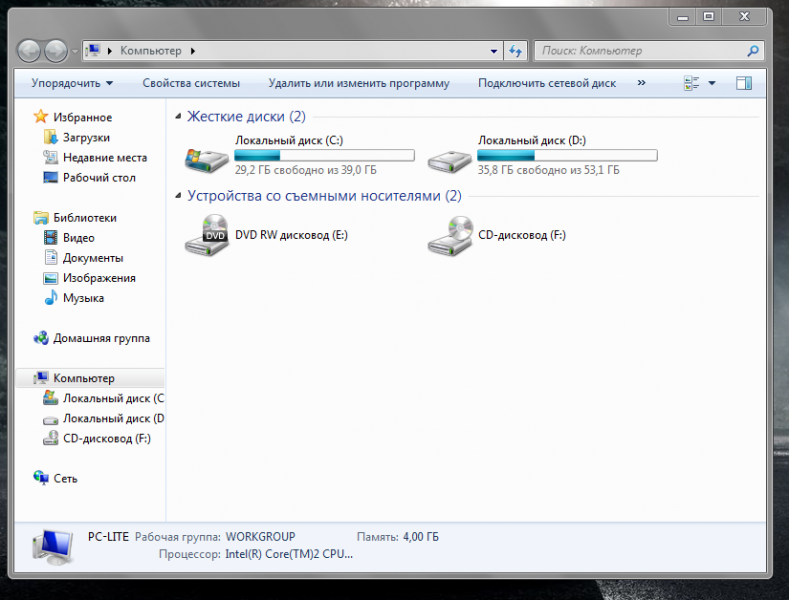This screenshot has width=789, height=600.
Task: Click the refresh button beside address bar
Action: (x=516, y=50)
